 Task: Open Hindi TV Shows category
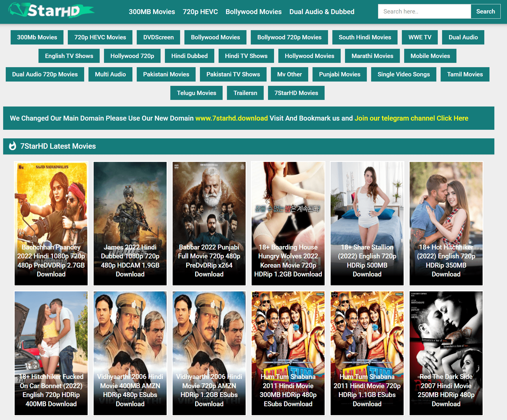pyautogui.click(x=246, y=56)
